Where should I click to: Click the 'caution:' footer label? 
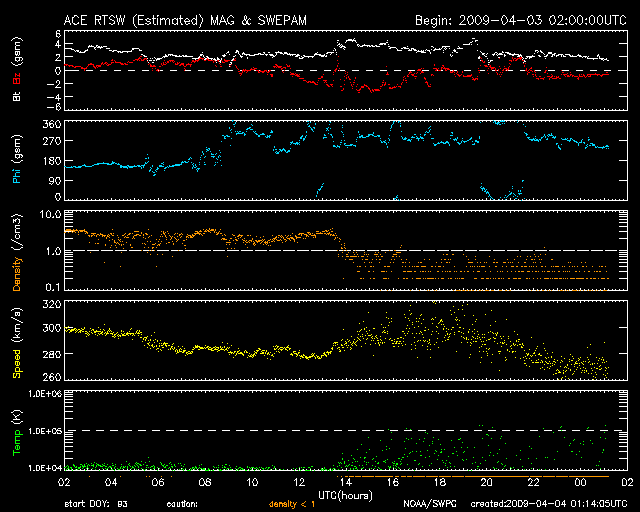(182, 504)
